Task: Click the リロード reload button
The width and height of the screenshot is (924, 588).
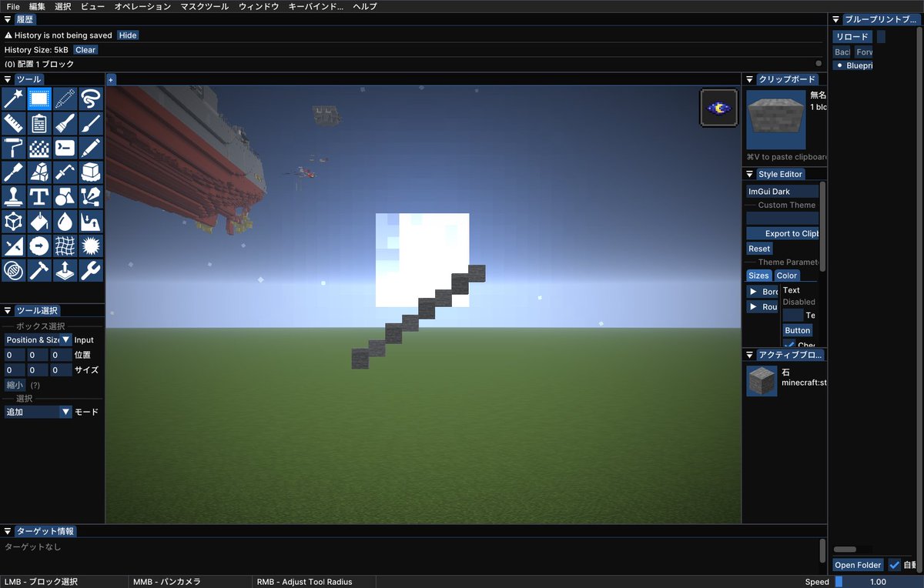Action: 852,36
